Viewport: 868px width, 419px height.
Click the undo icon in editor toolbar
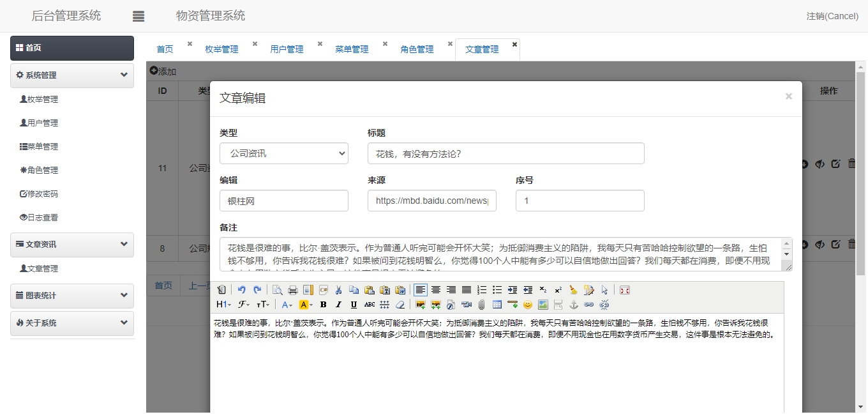point(242,290)
